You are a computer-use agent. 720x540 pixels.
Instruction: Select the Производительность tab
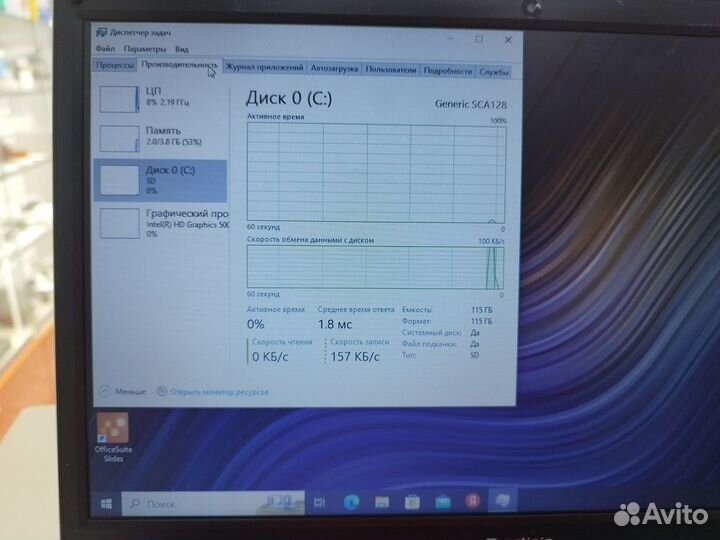[180, 65]
